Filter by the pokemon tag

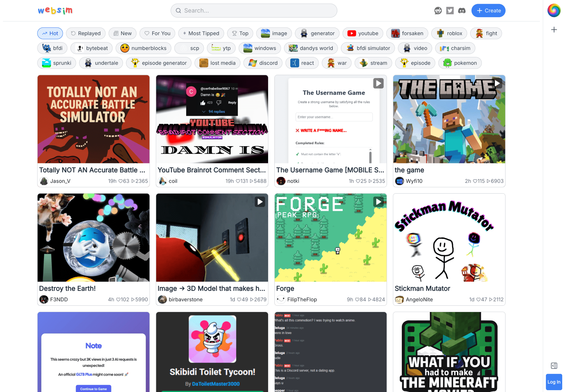click(460, 63)
